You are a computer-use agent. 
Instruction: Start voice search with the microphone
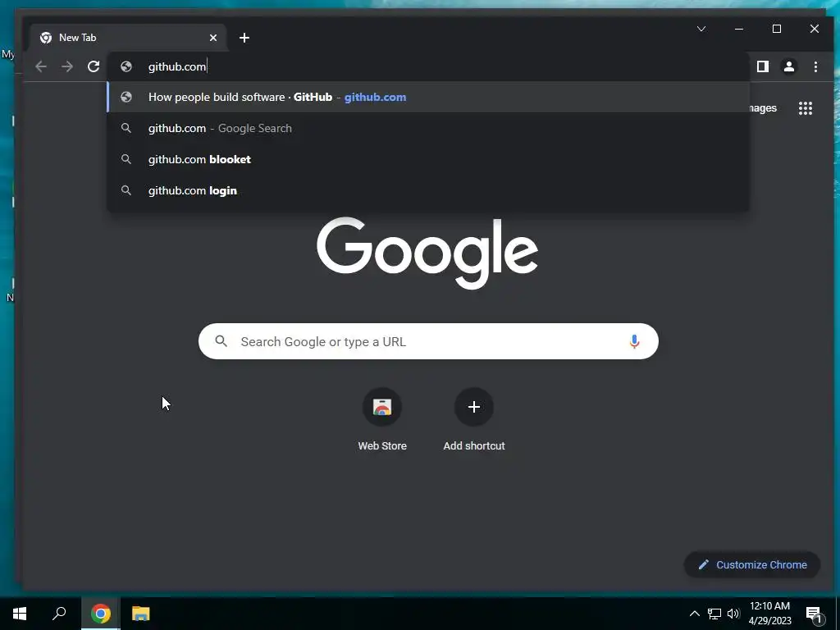coord(634,341)
